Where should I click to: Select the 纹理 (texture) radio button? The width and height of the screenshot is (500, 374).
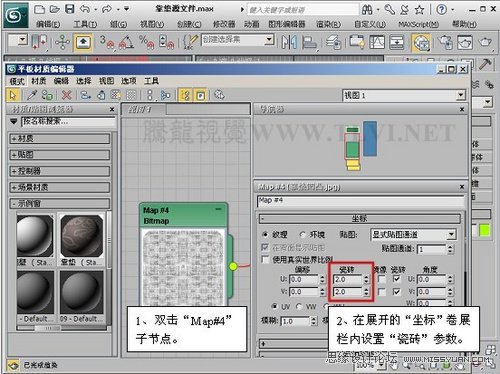(x=265, y=235)
